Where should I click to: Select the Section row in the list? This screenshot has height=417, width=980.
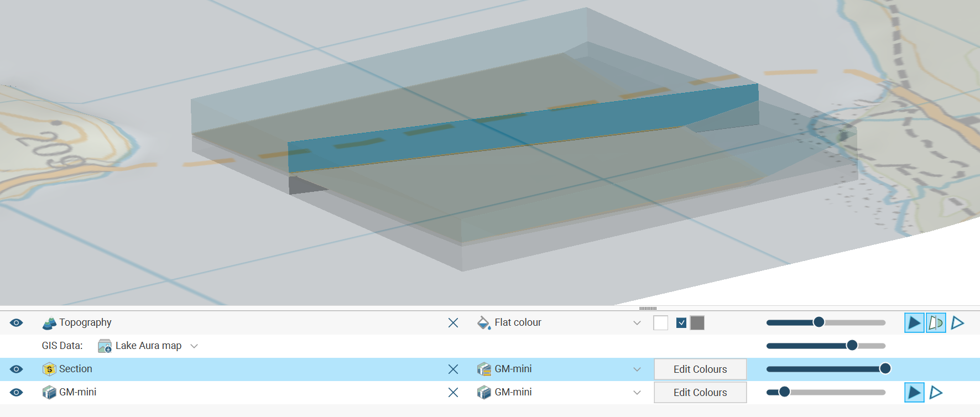pos(76,369)
